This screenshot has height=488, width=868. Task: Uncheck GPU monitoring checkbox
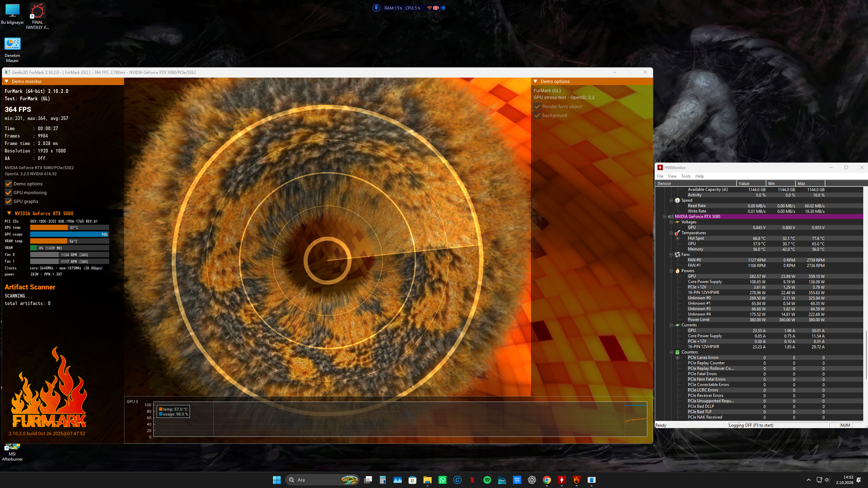pyautogui.click(x=8, y=192)
